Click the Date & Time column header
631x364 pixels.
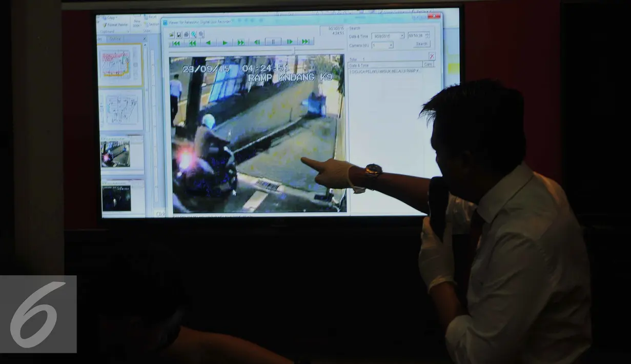coord(385,65)
